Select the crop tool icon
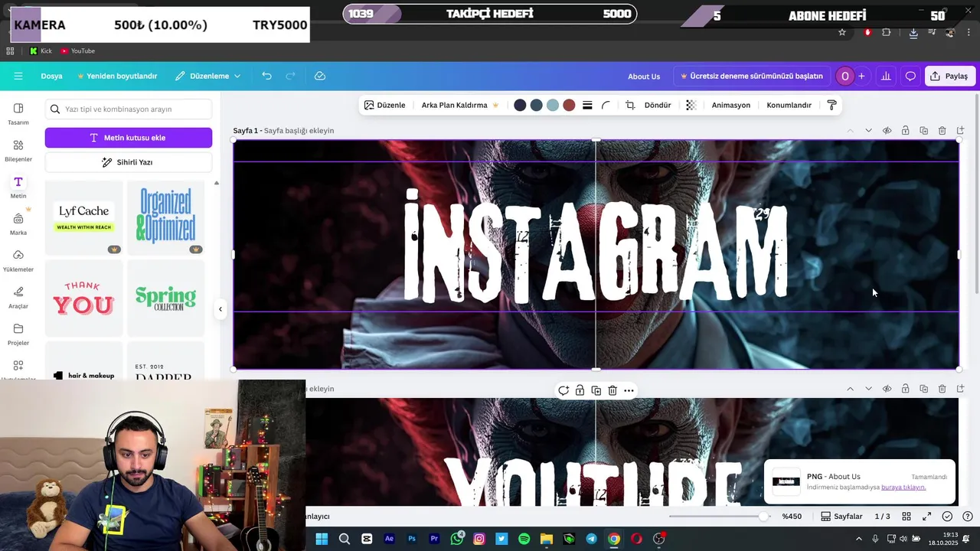Viewport: 980px width, 551px height. click(630, 105)
